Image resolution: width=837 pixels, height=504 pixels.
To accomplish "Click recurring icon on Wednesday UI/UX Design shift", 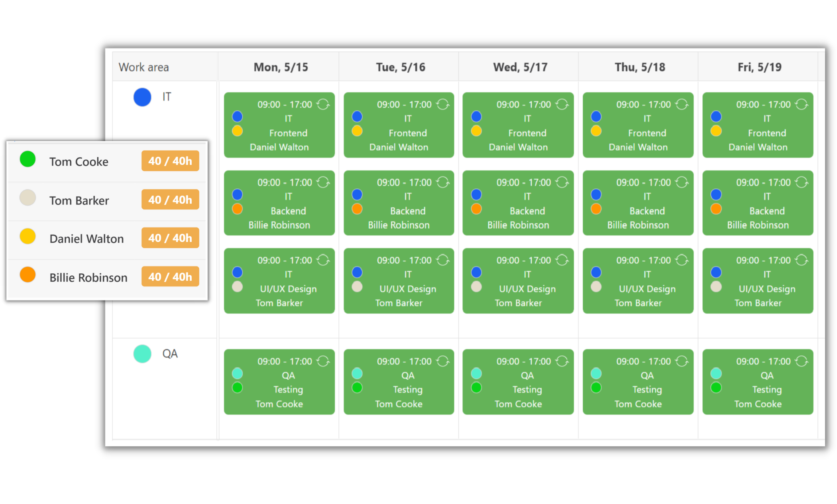I will pos(562,260).
